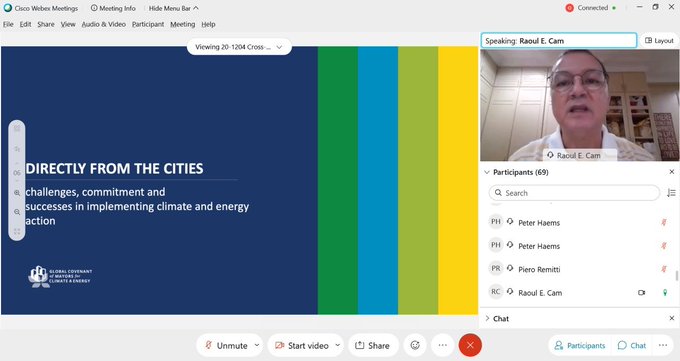Click the red leave meeting button
Screen dimensions: 680x361
[x=470, y=345]
